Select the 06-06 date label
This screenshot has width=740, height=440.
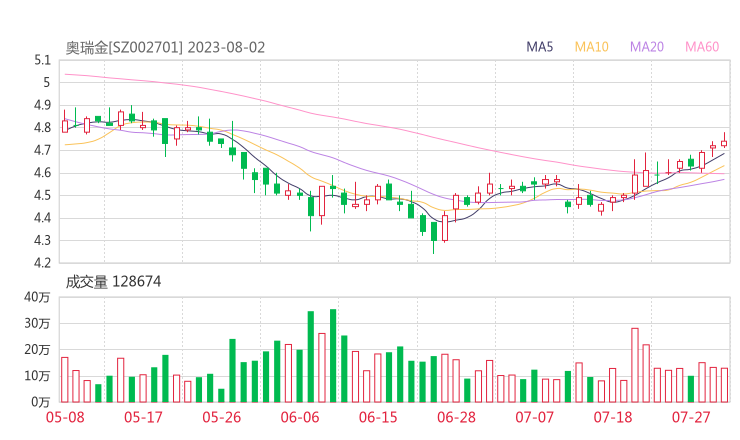pyautogui.click(x=300, y=417)
